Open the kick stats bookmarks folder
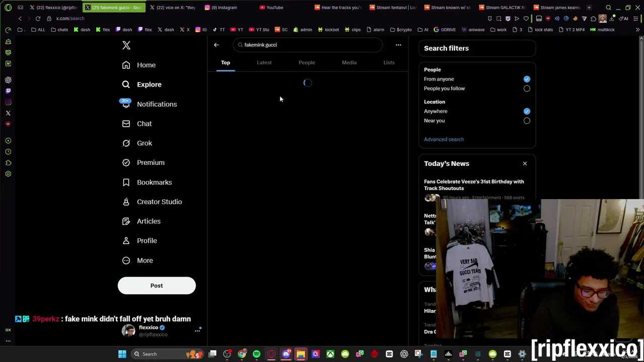 540,30
